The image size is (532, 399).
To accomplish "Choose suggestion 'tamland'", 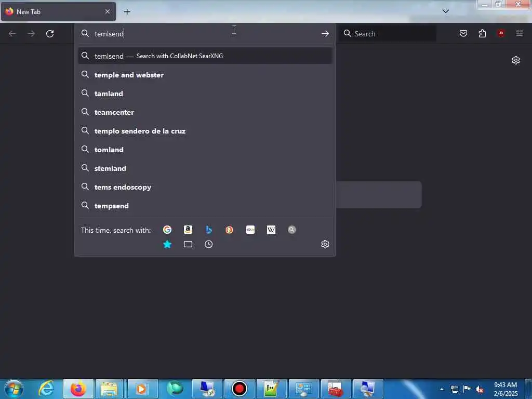I will click(x=205, y=94).
